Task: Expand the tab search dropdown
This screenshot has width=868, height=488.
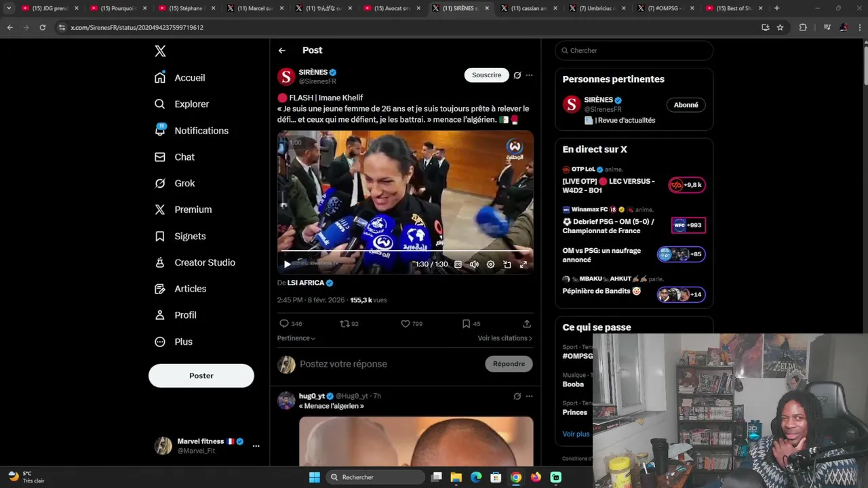Action: (x=9, y=8)
